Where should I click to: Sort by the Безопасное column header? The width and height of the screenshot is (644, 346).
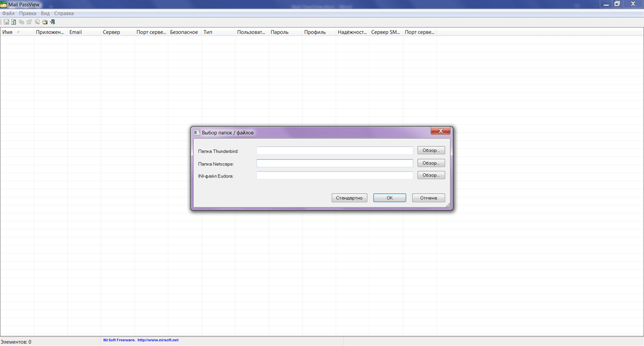185,32
